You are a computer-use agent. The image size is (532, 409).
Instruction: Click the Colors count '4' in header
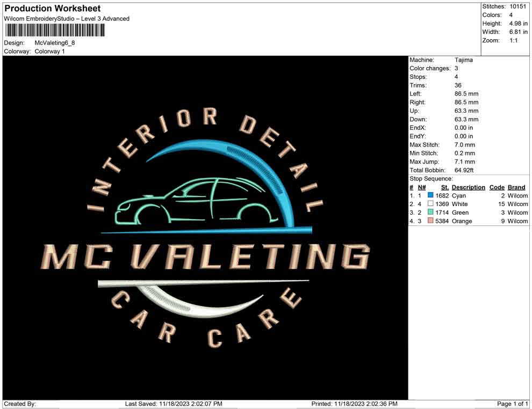point(511,15)
